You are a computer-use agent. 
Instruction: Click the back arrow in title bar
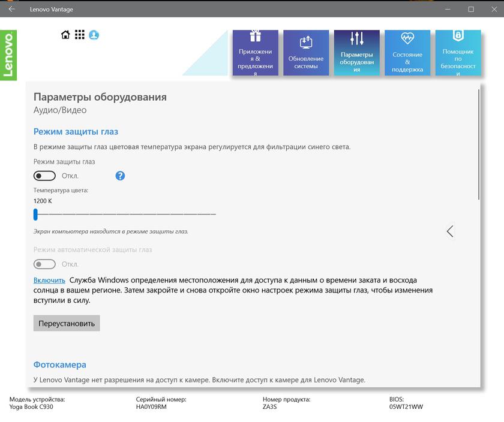(x=11, y=9)
